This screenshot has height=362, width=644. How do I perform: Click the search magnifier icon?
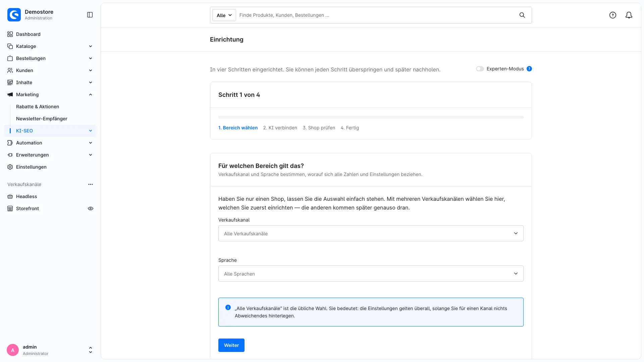(x=522, y=15)
